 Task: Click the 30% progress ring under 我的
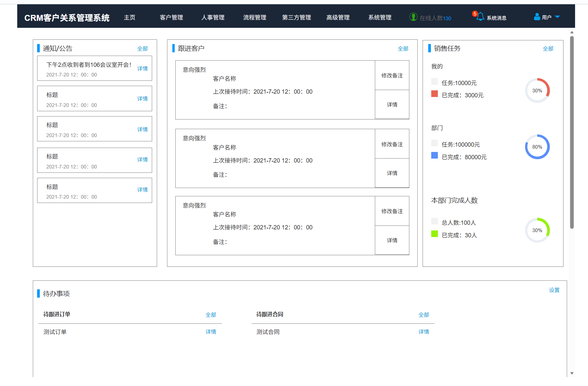point(537,90)
